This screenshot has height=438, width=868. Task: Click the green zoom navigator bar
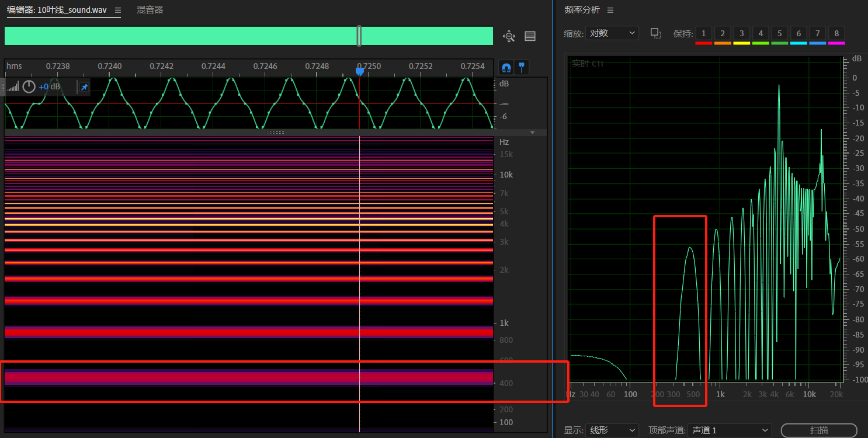click(x=249, y=36)
